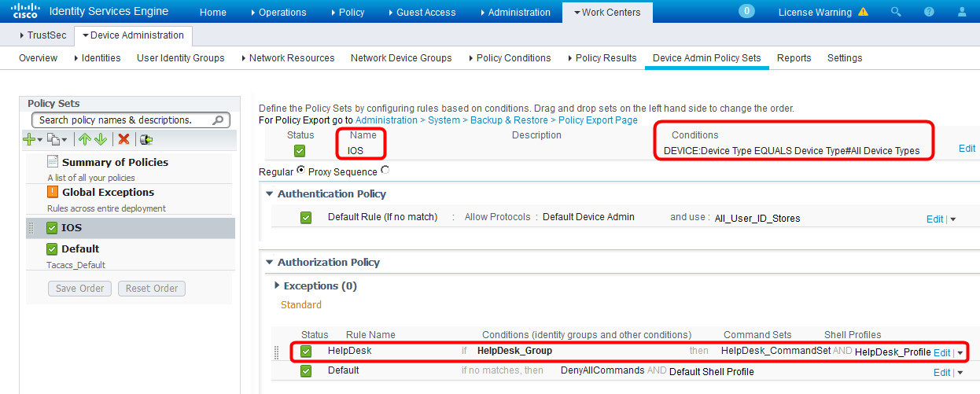This screenshot has width=980, height=394.
Task: Select the Regular radio button
Action: coord(300,171)
